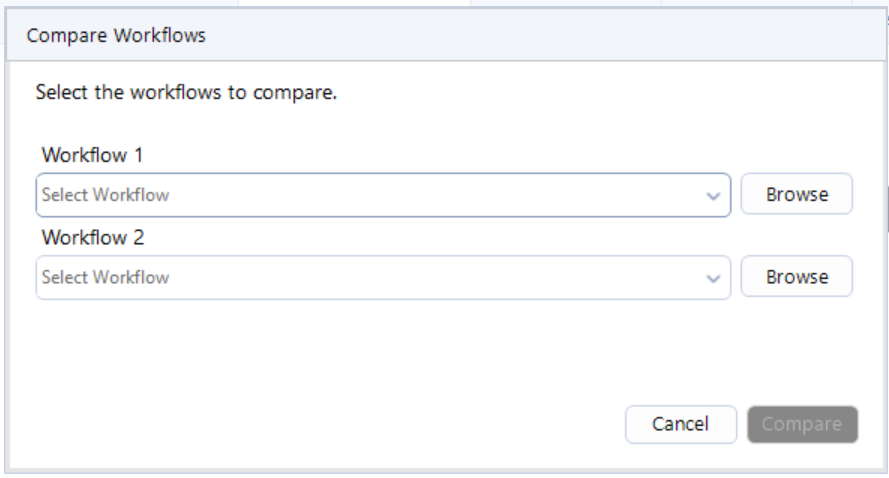This screenshot has height=478, width=889.
Task: Click empty title bar area right of title
Action: point(550,36)
